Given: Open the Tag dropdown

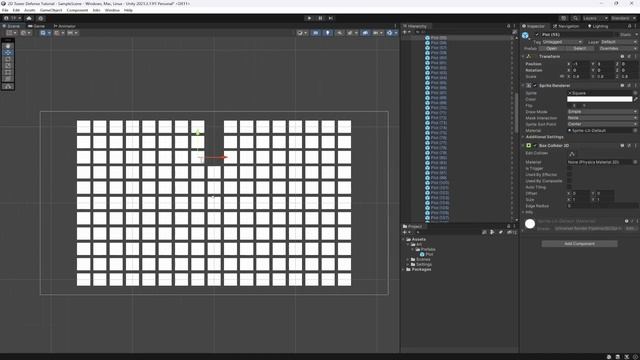Looking at the screenshot, I should [x=562, y=42].
